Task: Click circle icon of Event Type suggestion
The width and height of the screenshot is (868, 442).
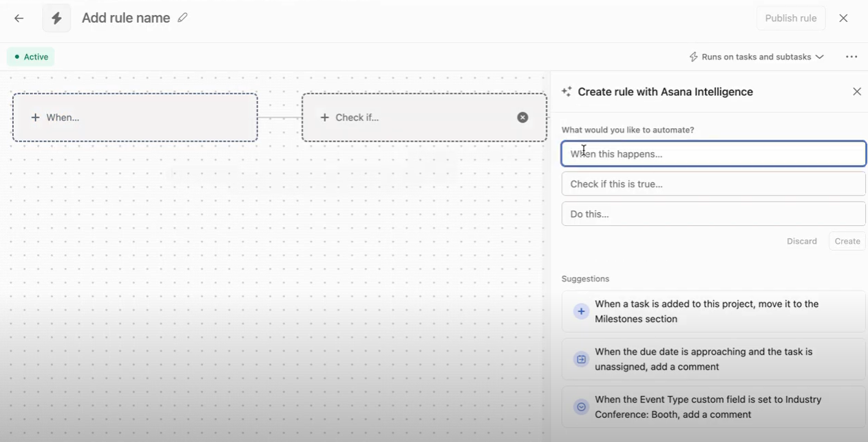Action: 582,407
